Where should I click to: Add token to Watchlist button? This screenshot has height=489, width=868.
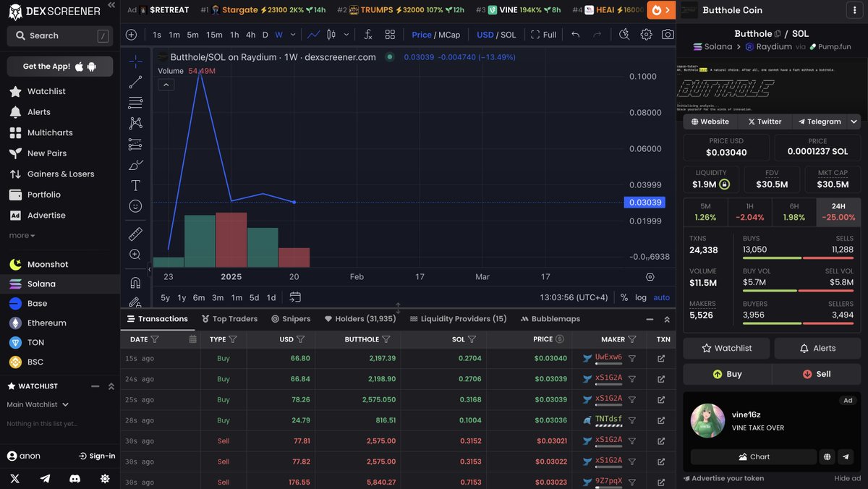727,348
